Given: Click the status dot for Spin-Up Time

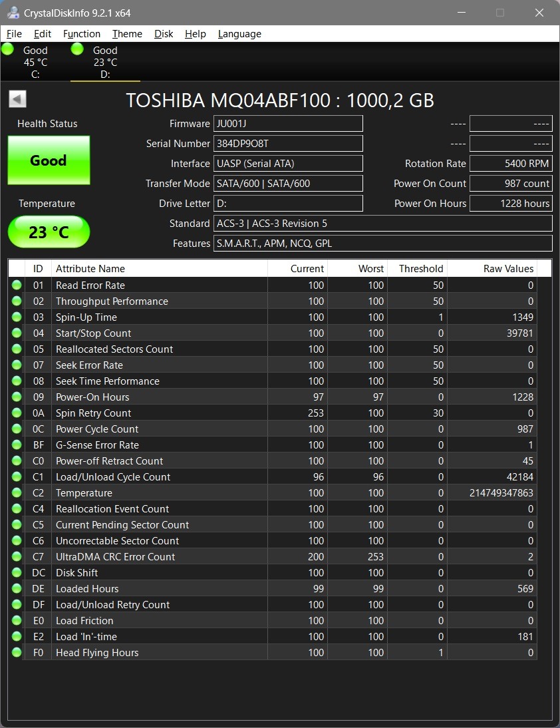Looking at the screenshot, I should pyautogui.click(x=17, y=317).
